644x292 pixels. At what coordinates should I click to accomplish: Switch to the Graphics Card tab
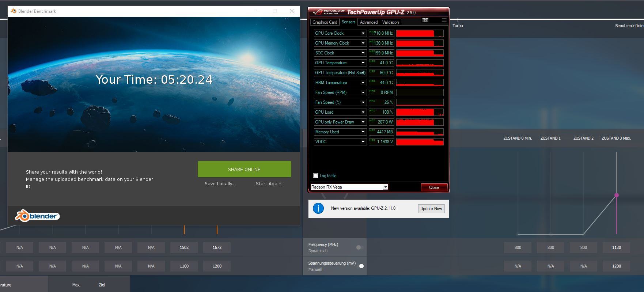point(325,22)
